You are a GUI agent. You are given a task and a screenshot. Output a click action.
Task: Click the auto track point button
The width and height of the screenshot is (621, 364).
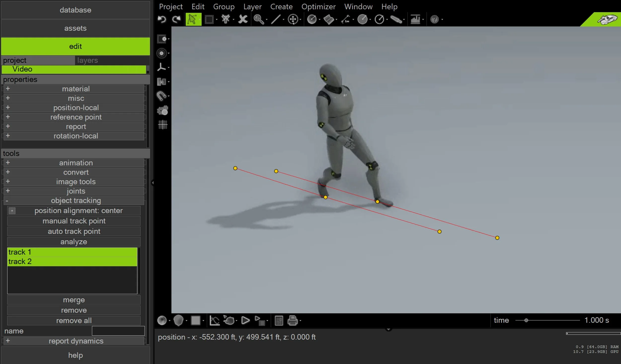74,231
